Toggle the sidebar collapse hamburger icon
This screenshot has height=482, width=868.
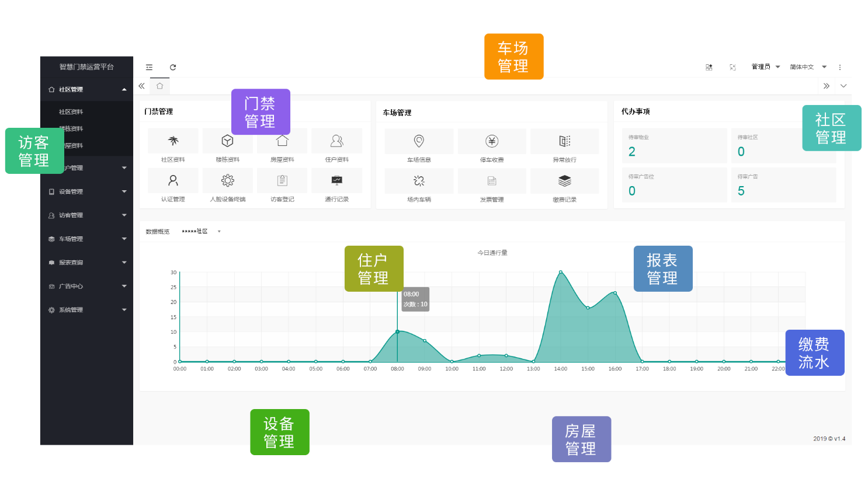(x=150, y=67)
